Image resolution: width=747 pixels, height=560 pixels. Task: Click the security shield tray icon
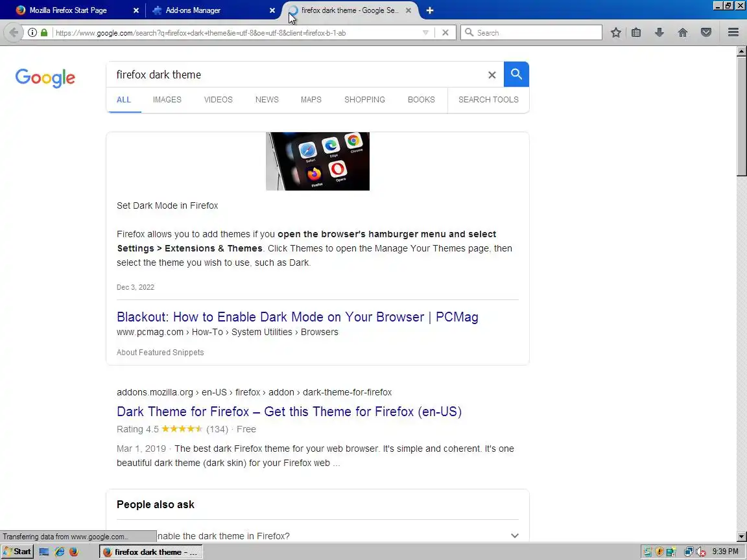point(659,552)
